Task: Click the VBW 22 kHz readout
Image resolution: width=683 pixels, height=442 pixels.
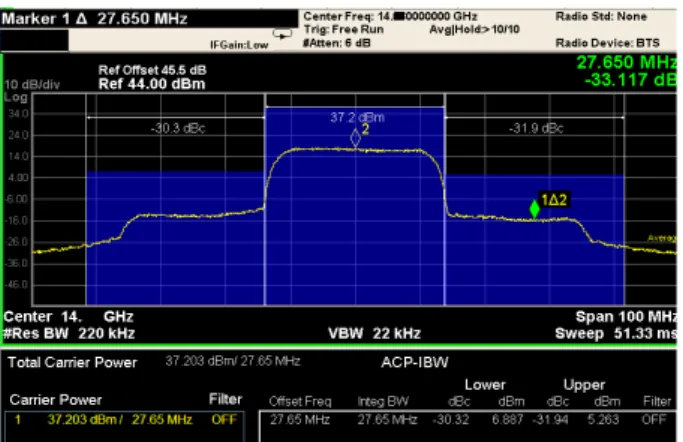Action: 375,334
